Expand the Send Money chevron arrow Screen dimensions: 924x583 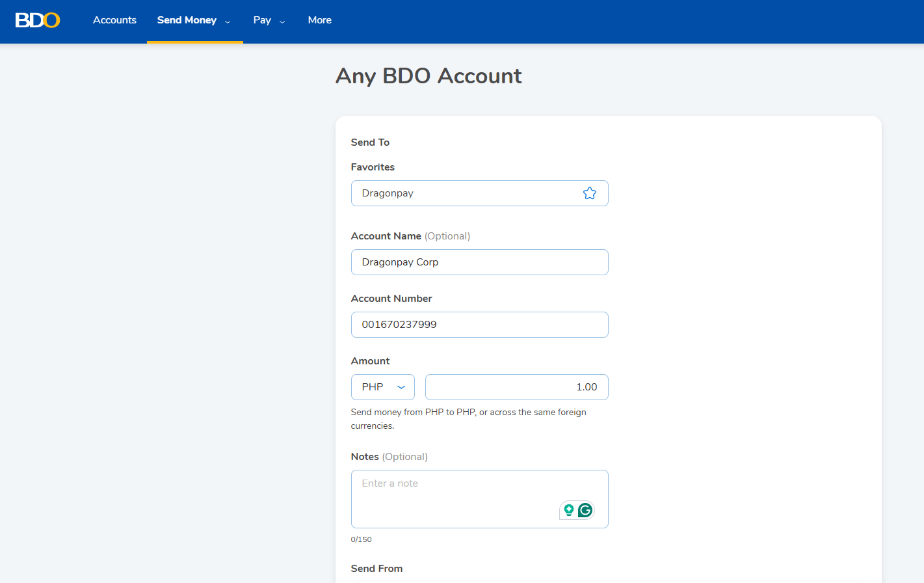click(228, 21)
